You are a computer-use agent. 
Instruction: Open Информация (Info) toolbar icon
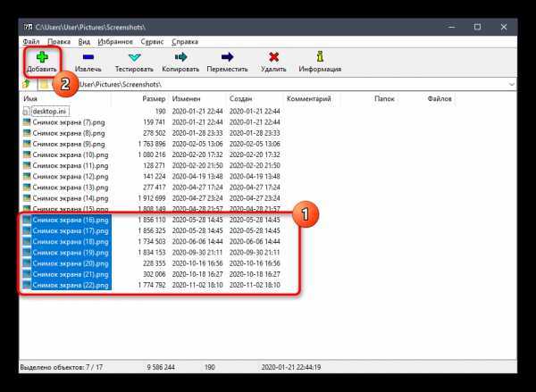tap(320, 56)
